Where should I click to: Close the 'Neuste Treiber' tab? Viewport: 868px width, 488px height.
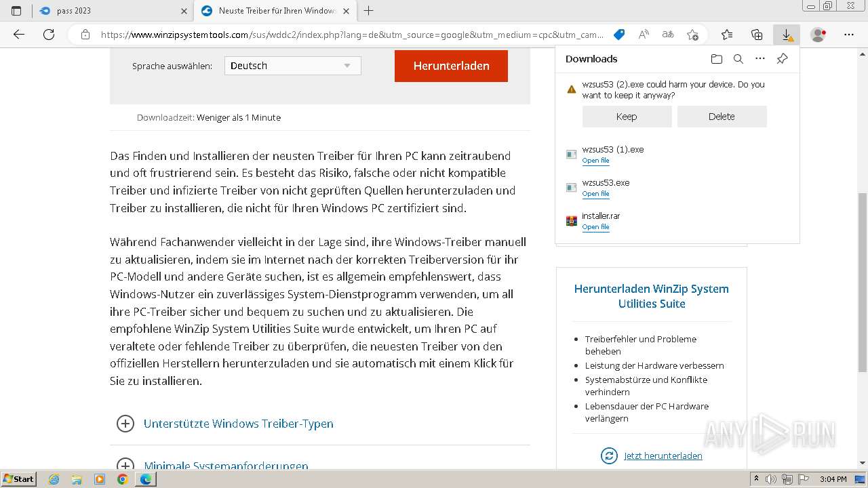tap(347, 11)
